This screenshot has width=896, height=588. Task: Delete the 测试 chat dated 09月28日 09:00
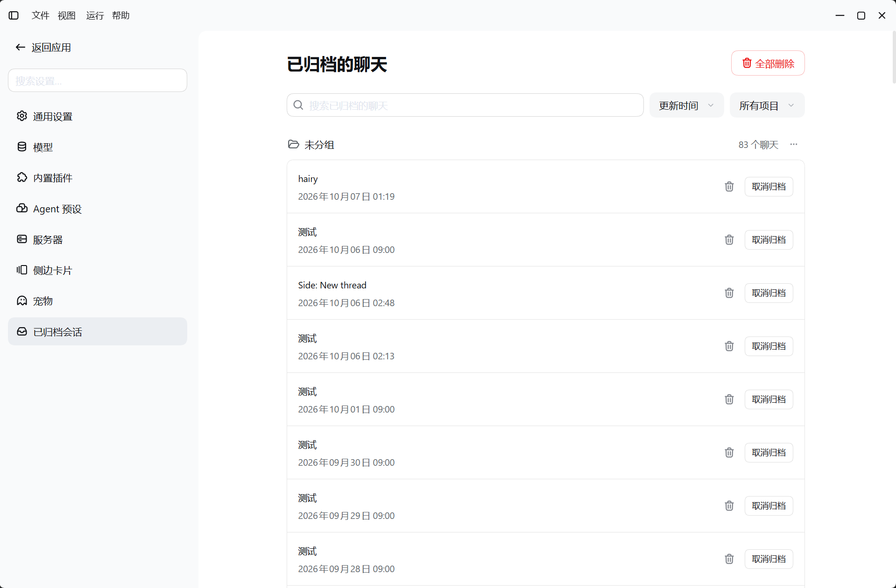pos(729,559)
